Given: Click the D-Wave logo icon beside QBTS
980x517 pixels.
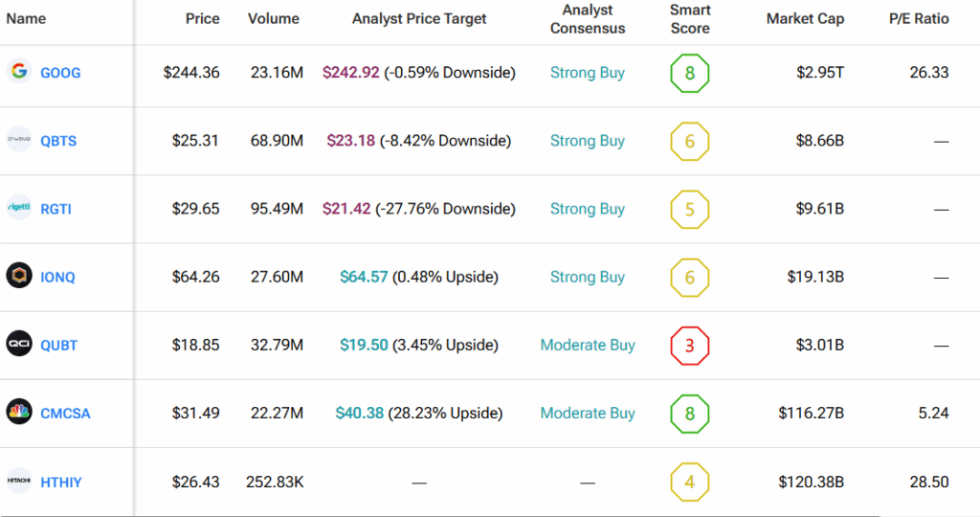Looking at the screenshot, I should [19, 140].
